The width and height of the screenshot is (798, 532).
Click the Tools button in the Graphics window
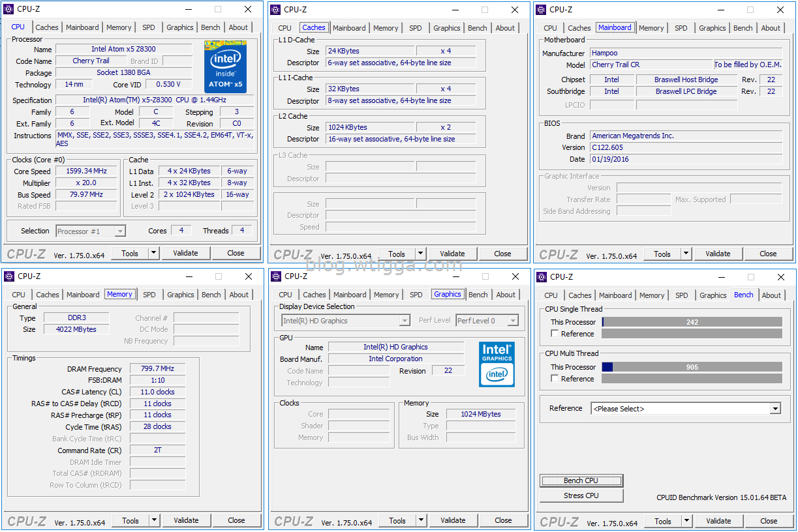pos(397,520)
